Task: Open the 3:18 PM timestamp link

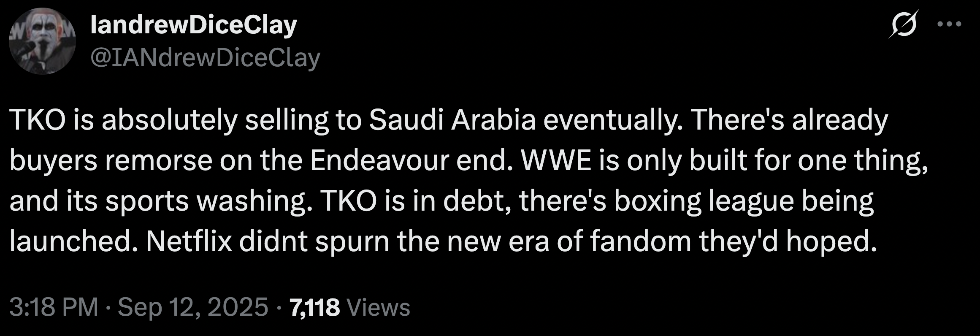Action: pyautogui.click(x=54, y=307)
